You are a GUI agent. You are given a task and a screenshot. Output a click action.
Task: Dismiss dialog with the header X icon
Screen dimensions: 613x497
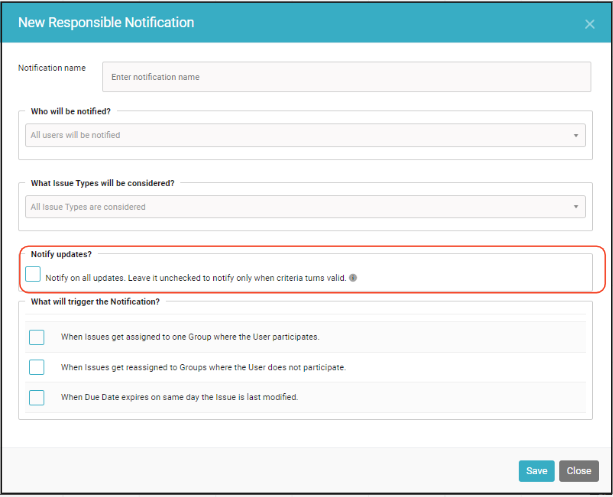tap(590, 24)
